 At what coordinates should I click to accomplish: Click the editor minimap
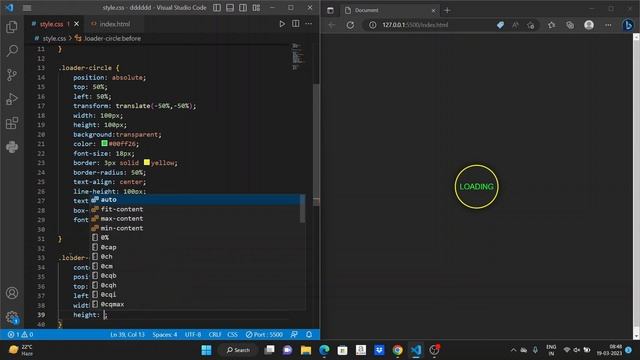click(x=298, y=56)
